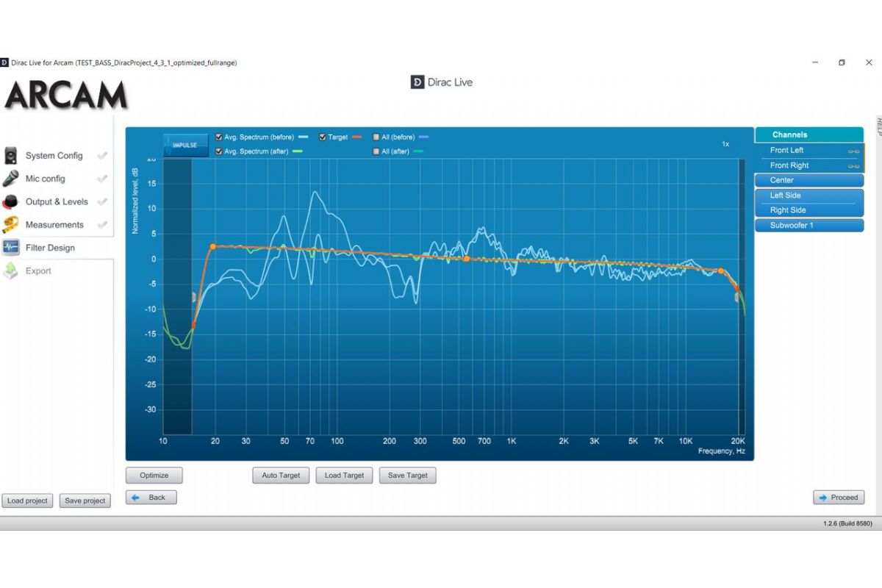Click target control point near 550 Hz
This screenshot has height=588, width=882.
coord(466,259)
